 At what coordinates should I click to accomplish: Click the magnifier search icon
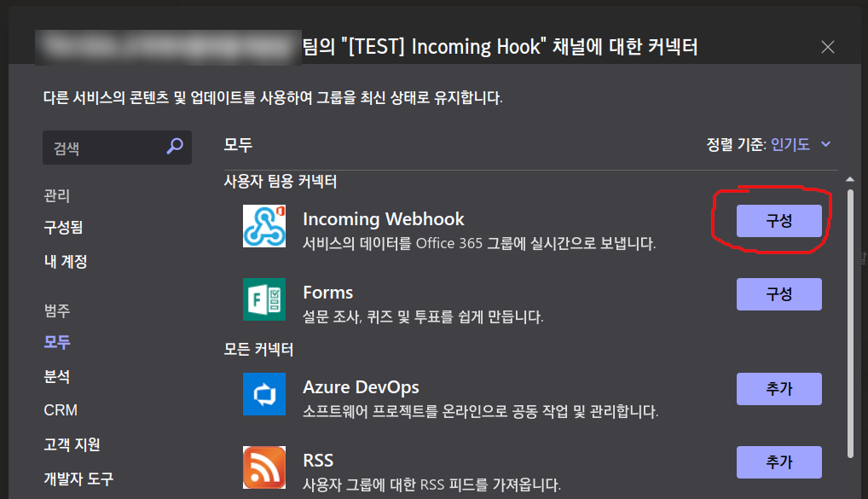tap(175, 146)
